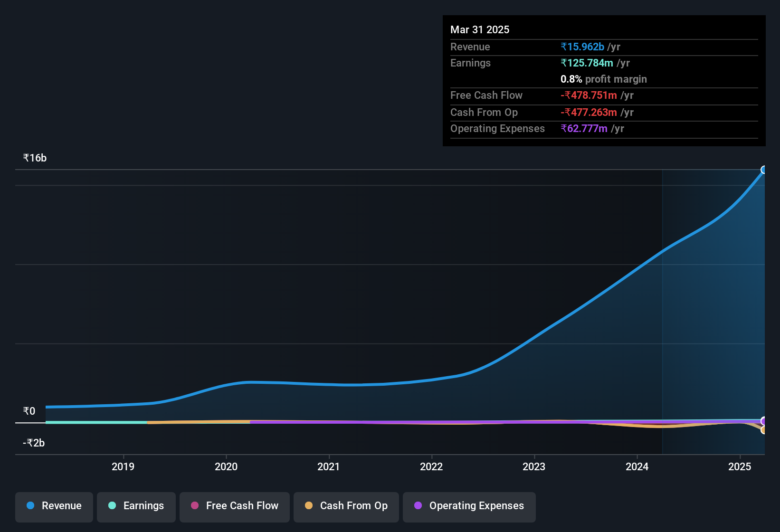This screenshot has height=532, width=780.
Task: Click the Revenue row label in tooltip
Action: point(470,47)
